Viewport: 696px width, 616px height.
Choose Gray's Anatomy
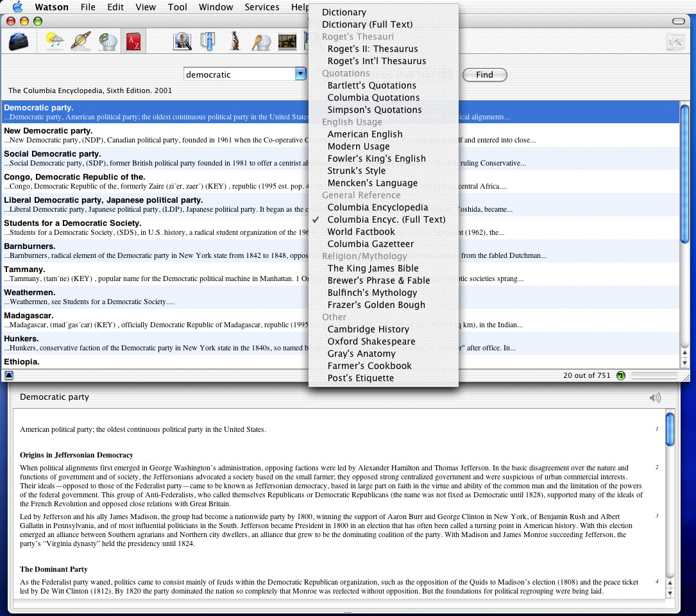click(384, 354)
